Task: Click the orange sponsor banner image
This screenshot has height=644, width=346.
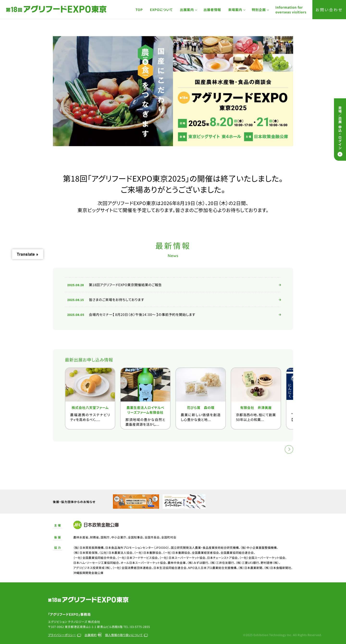Action: (136, 501)
